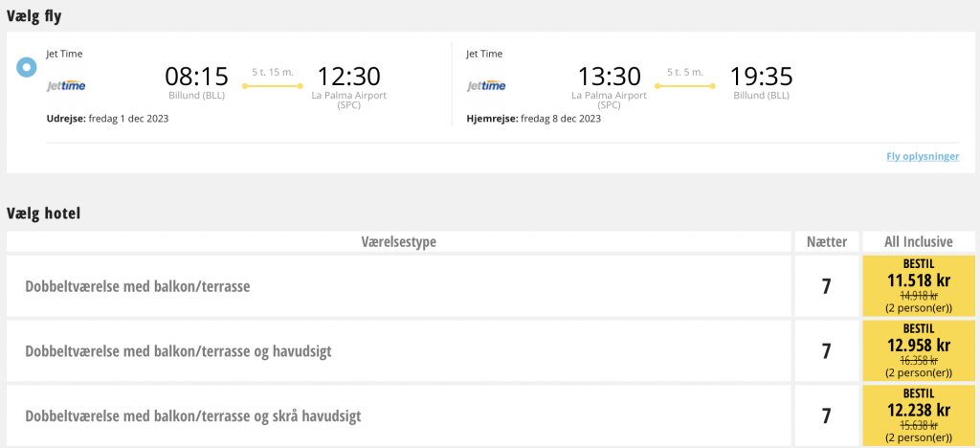The image size is (980, 448).
Task: Click the All Inclusive column header
Action: 918,242
